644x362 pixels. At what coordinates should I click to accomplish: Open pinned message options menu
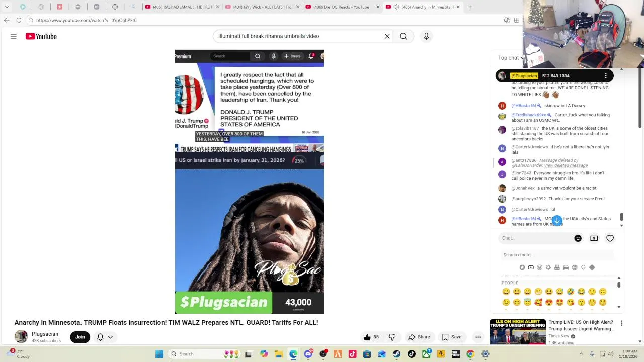(x=606, y=76)
